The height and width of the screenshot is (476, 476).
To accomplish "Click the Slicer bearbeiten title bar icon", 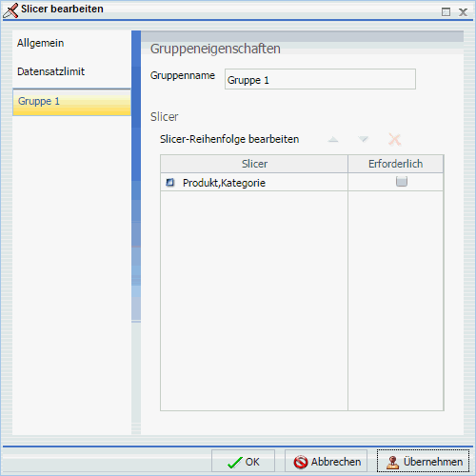I will coord(10,10).
